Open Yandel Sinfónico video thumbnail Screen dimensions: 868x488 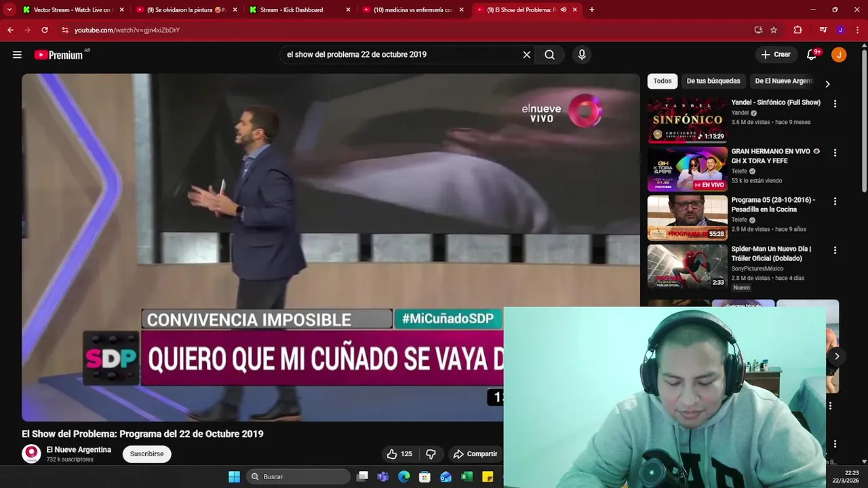(687, 120)
